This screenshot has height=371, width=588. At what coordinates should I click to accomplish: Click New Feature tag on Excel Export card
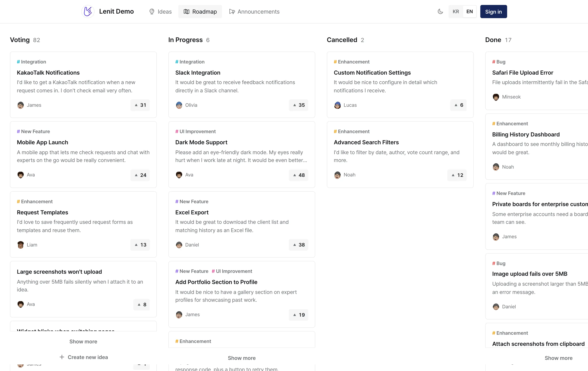pos(192,202)
